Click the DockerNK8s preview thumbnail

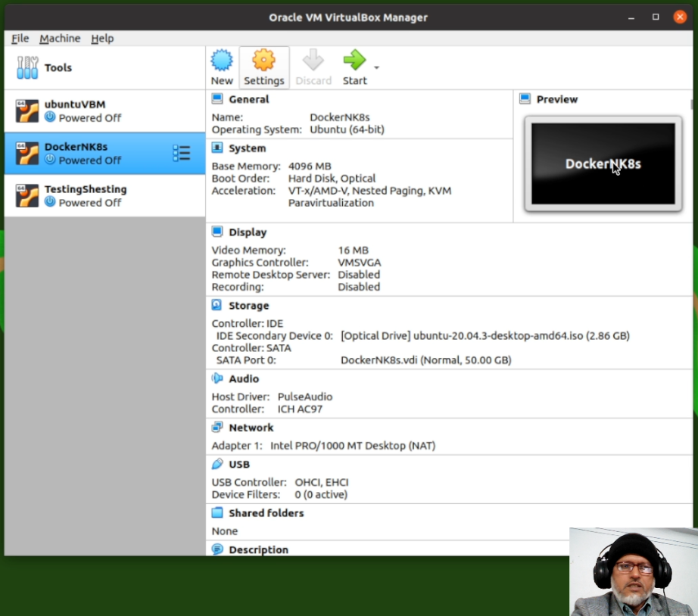[603, 163]
